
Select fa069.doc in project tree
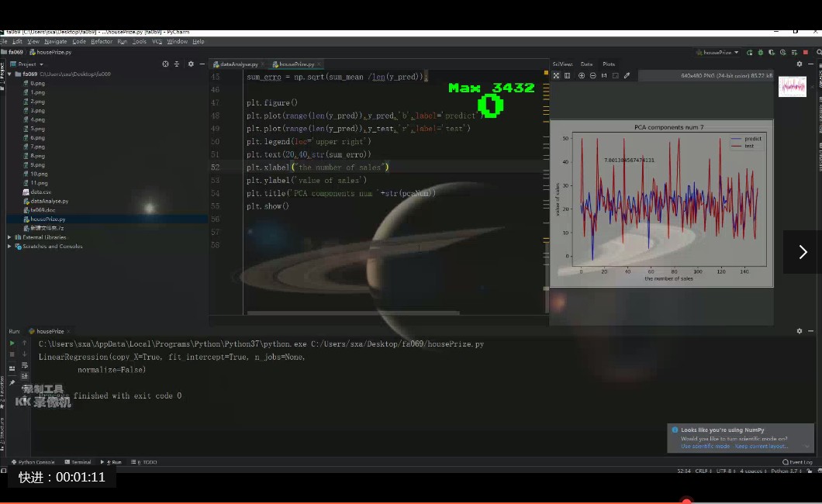tap(40, 210)
